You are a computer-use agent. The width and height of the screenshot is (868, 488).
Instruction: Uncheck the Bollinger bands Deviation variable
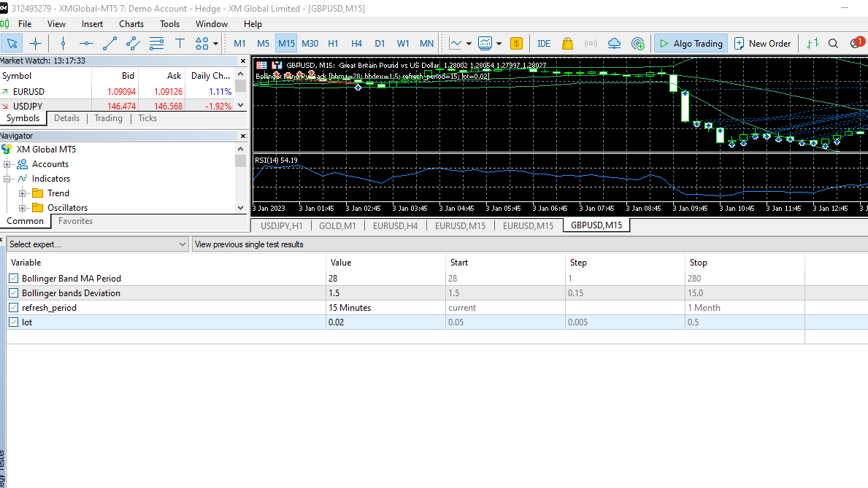pos(12,293)
